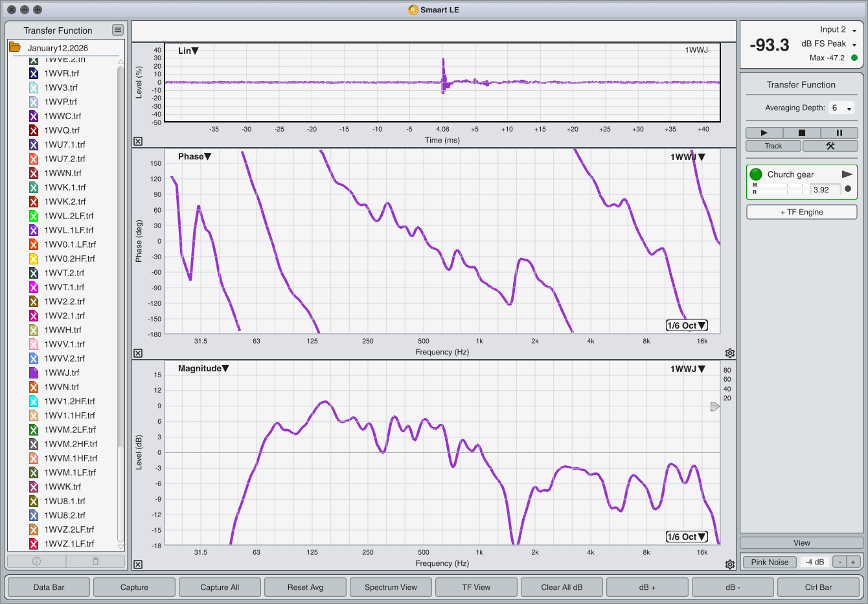
Task: Hide the phase plot via its X toggle
Action: [x=137, y=353]
